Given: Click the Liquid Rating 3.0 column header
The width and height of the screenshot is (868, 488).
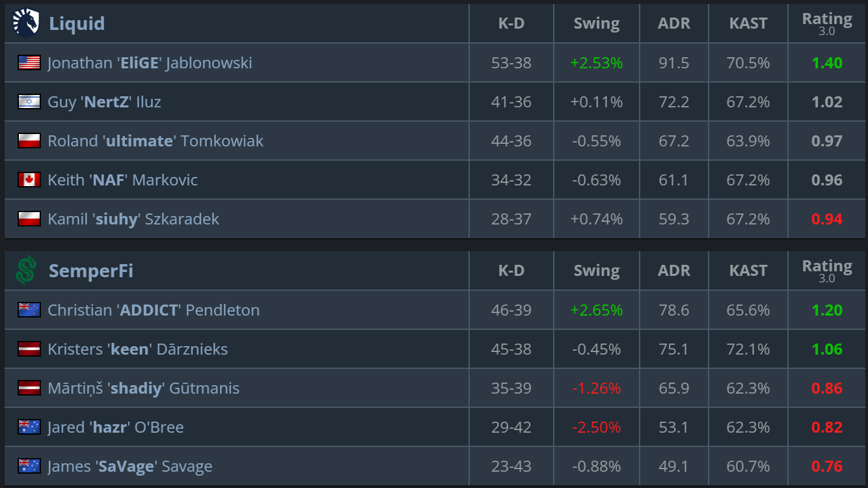Looking at the screenshot, I should (x=827, y=23).
